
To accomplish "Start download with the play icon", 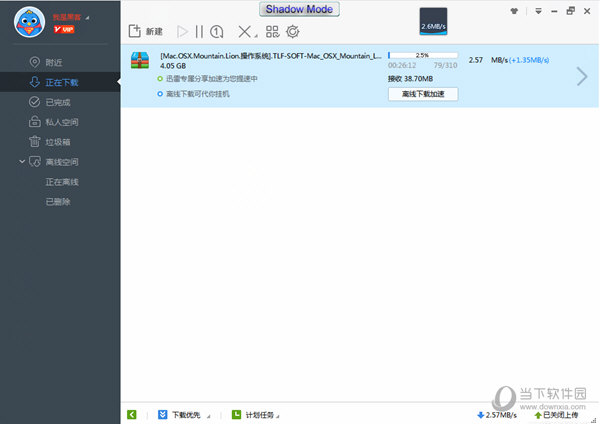I will (x=183, y=32).
